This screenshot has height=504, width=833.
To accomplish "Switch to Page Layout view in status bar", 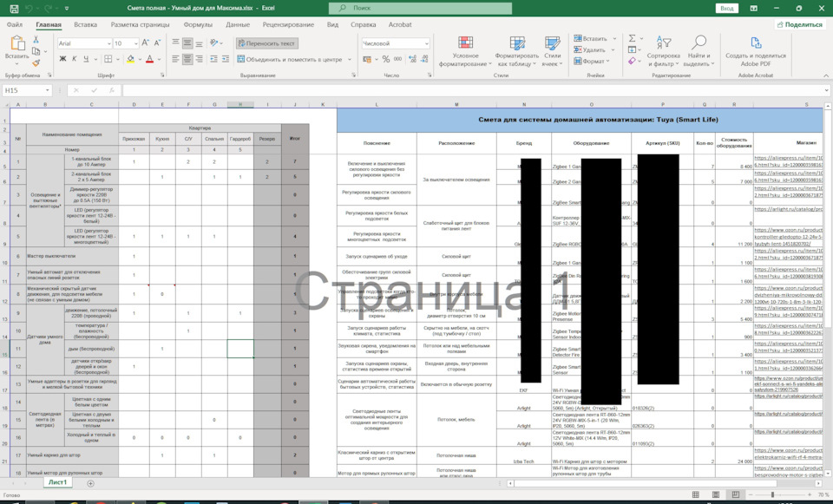I will click(x=716, y=495).
